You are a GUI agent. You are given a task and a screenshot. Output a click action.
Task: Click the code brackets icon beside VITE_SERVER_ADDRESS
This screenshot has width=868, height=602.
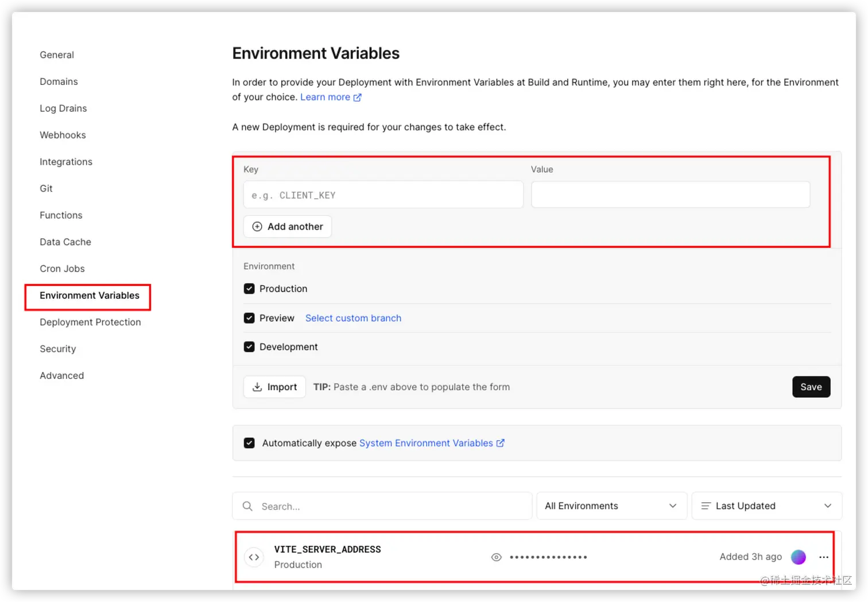(x=254, y=557)
